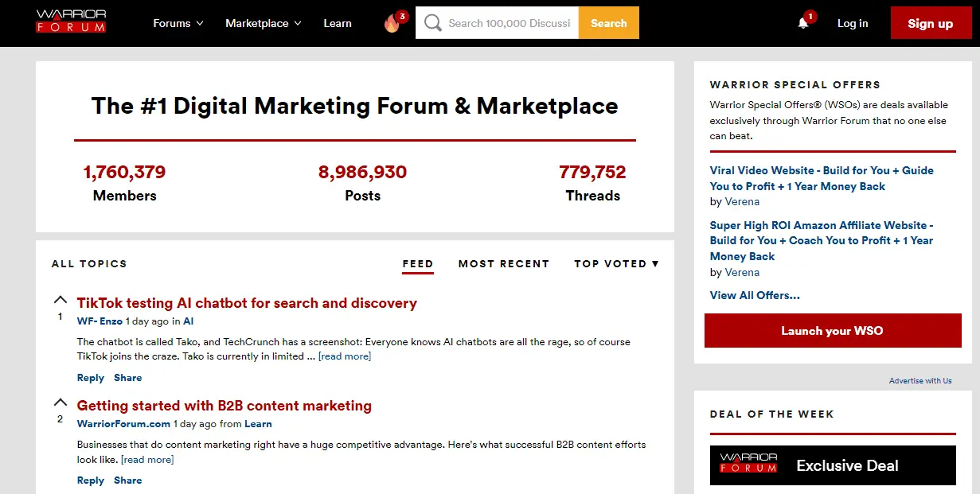Click the All Topics heading
This screenshot has width=980, height=494.
click(89, 263)
